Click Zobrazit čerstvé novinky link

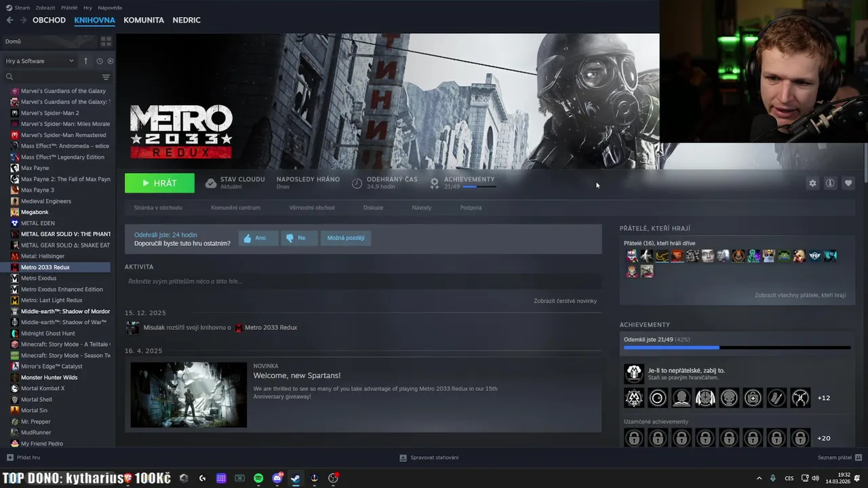(565, 301)
